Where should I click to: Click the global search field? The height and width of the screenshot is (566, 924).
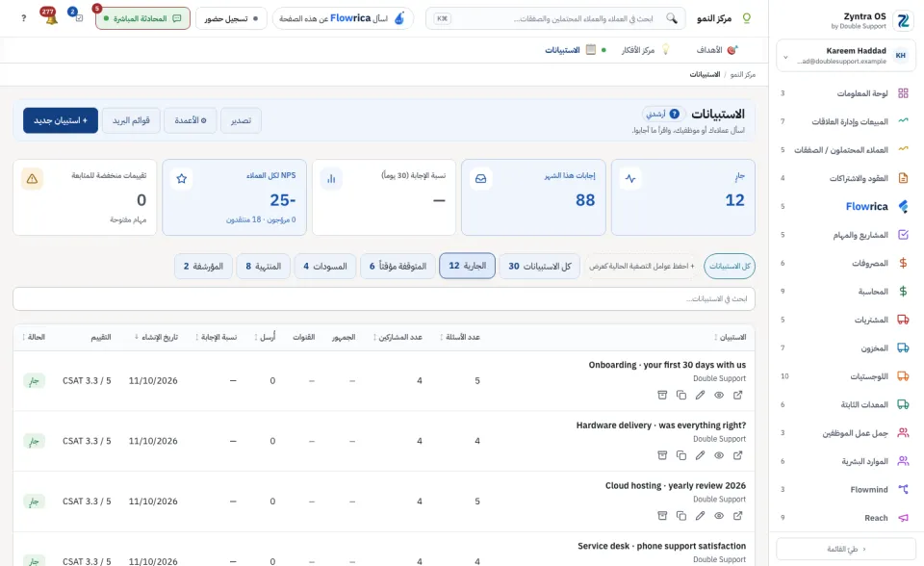pyautogui.click(x=555, y=18)
